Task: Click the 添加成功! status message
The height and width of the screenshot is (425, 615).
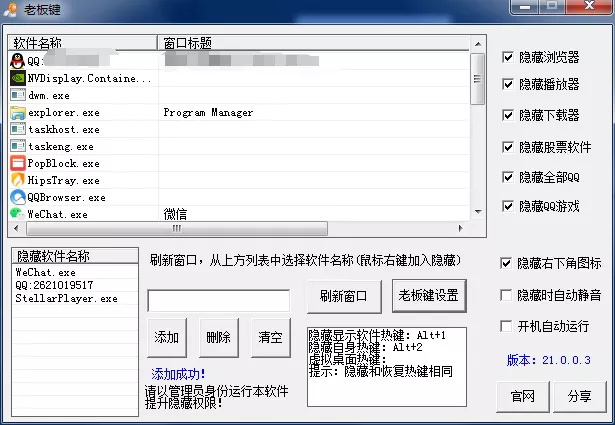Action: point(178,374)
